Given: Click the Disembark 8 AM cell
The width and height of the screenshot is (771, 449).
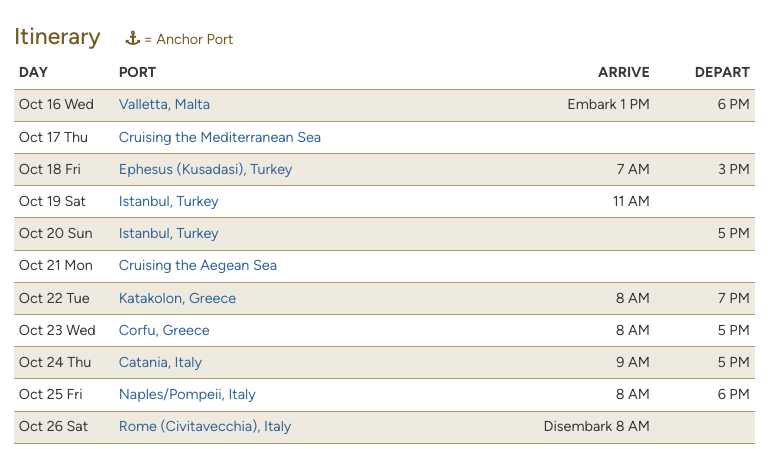Looking at the screenshot, I should [x=596, y=426].
